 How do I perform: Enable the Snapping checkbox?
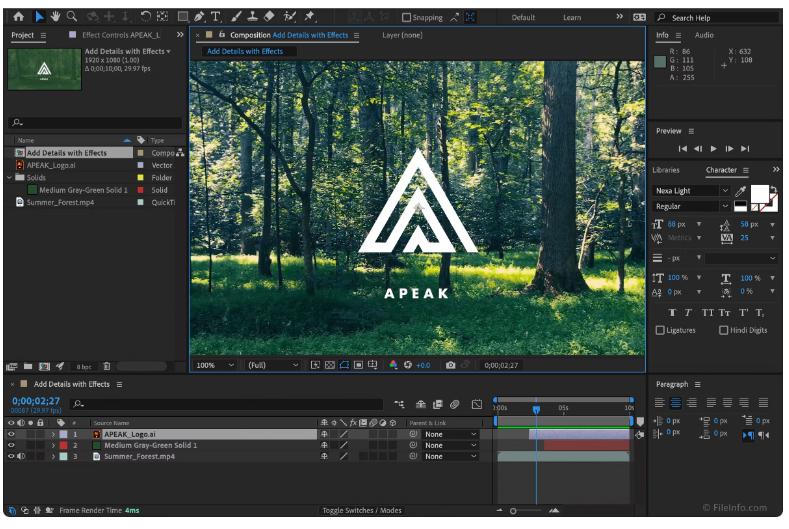coord(407,18)
